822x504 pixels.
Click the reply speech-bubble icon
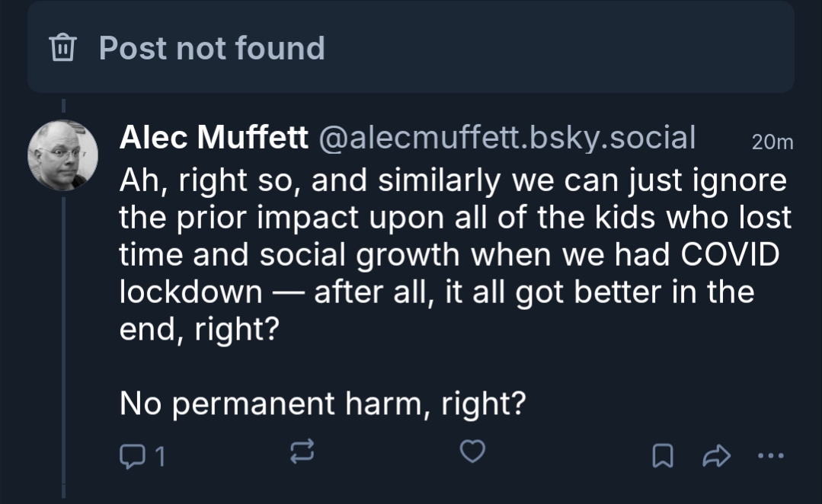130,455
